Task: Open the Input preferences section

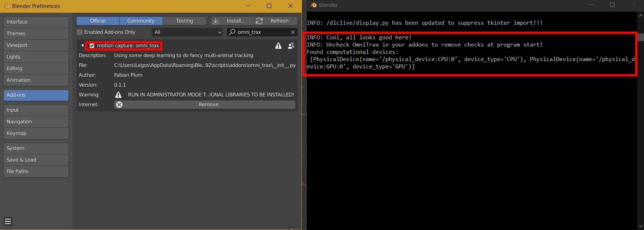Action: coord(36,110)
